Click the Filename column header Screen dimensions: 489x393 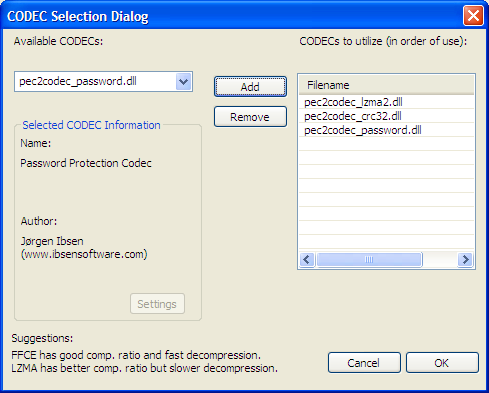pyautogui.click(x=386, y=85)
